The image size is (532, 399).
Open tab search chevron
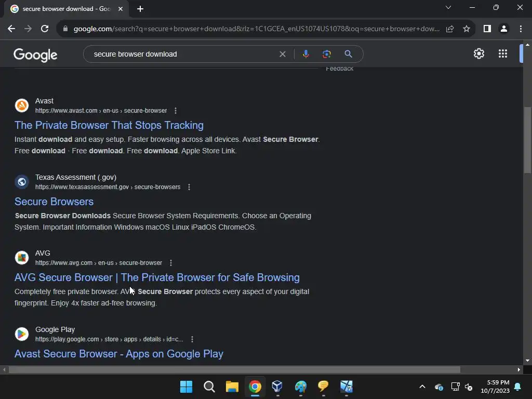(x=448, y=7)
